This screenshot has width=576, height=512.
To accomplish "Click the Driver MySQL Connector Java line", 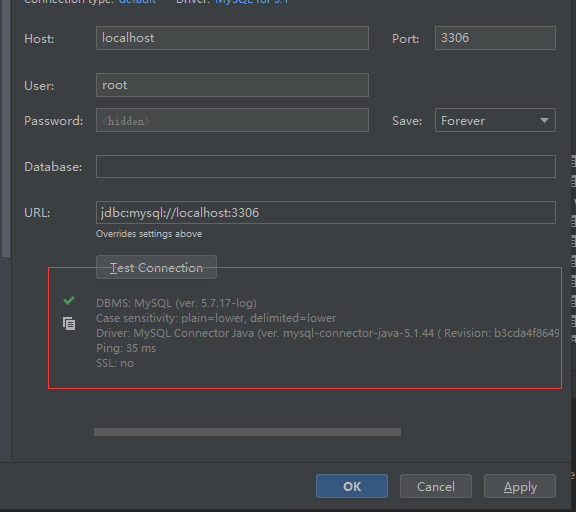I will 328,333.
